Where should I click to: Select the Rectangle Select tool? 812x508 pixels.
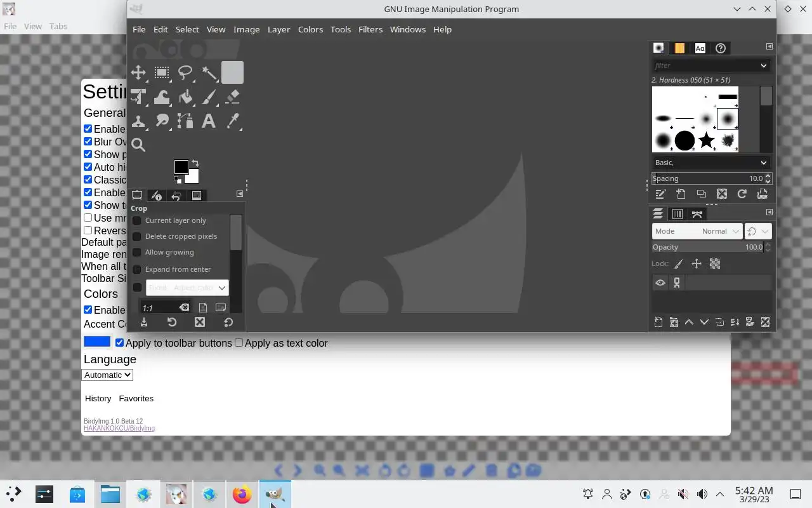[x=162, y=72]
